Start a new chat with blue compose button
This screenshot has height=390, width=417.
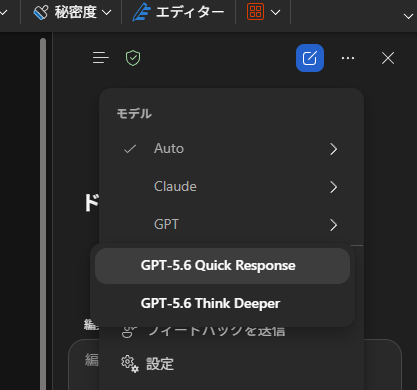[310, 58]
